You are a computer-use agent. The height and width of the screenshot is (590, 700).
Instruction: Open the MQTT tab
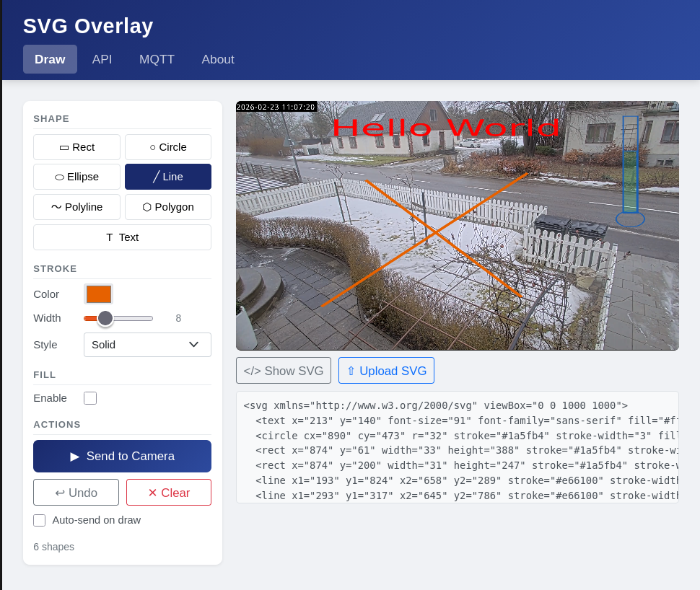(157, 59)
